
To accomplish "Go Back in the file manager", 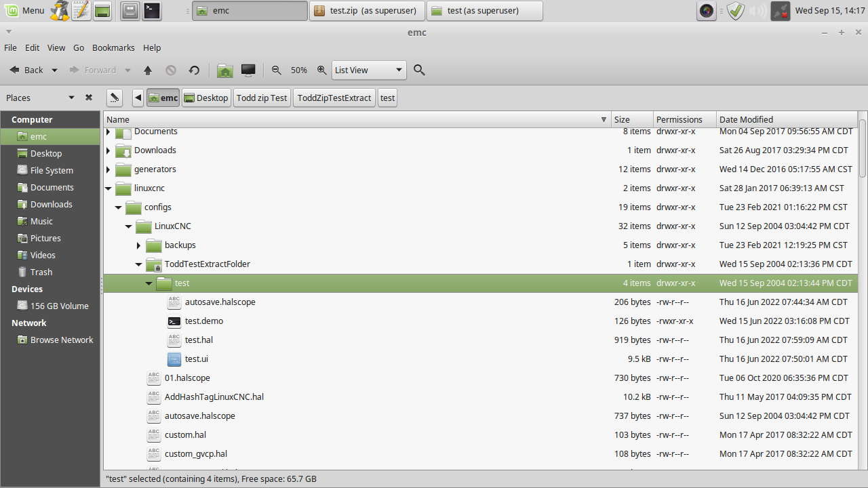I will pos(26,70).
